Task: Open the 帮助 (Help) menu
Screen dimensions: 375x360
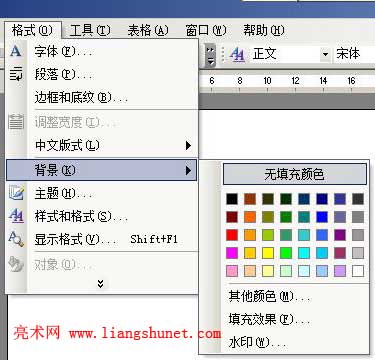Action: pos(264,31)
